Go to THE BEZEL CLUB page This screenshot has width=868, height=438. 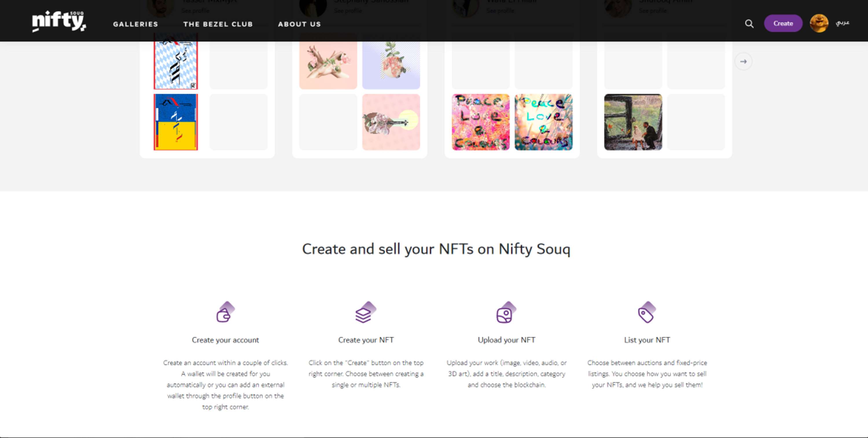(x=218, y=24)
